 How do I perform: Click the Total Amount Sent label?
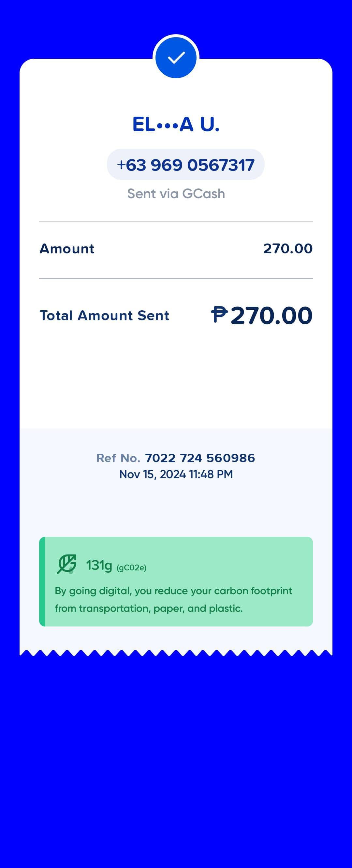pyautogui.click(x=104, y=316)
